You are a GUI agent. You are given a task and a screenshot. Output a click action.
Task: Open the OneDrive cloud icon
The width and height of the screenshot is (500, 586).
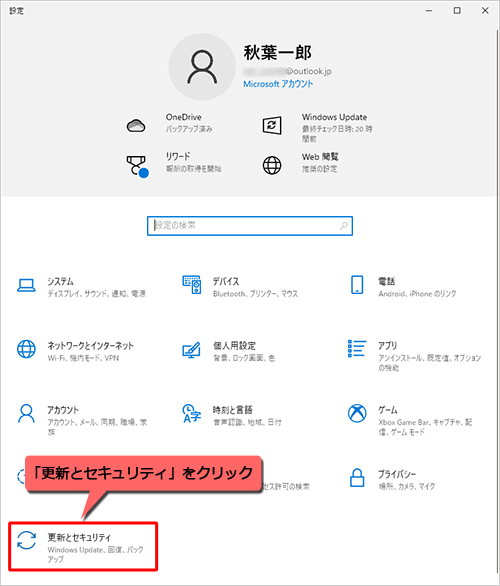(x=136, y=126)
